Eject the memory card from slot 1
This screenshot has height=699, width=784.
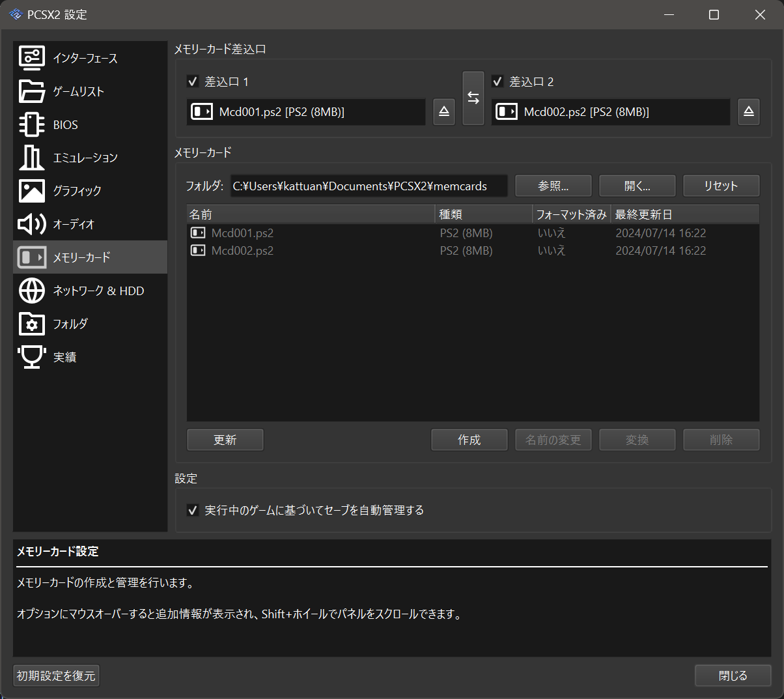444,112
